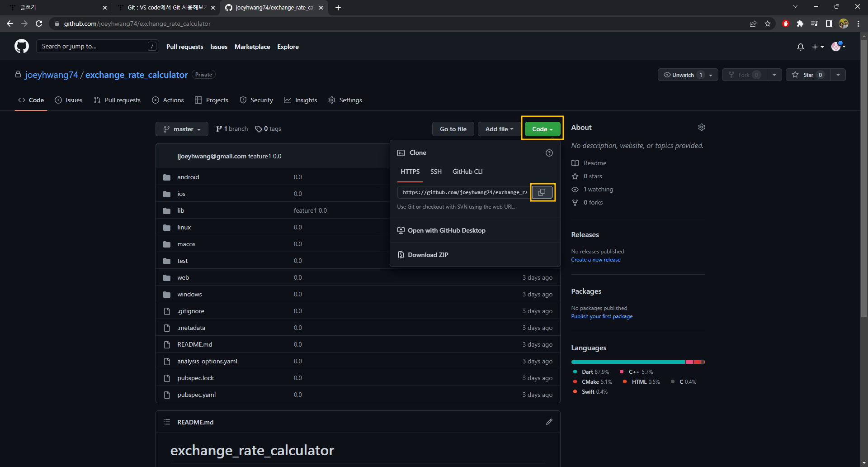
Task: Open the Projects tab
Action: coord(212,100)
